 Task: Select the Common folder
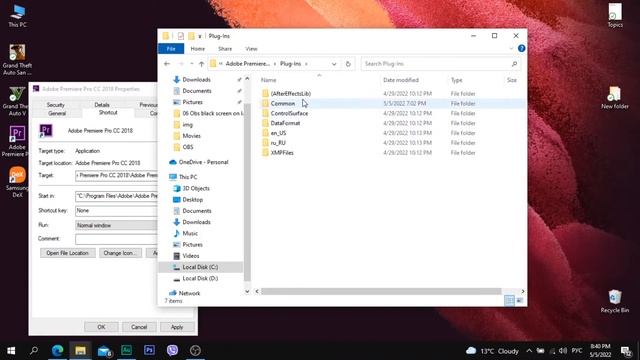pyautogui.click(x=282, y=103)
